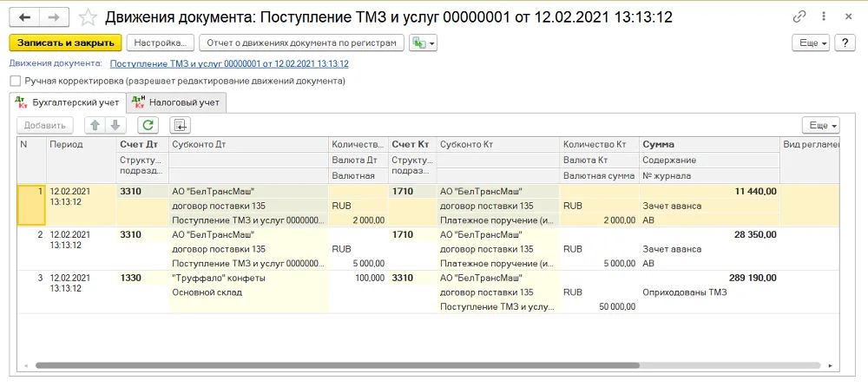868x387 pixels.
Task: Expand the table's Еще menu
Action: (x=821, y=125)
